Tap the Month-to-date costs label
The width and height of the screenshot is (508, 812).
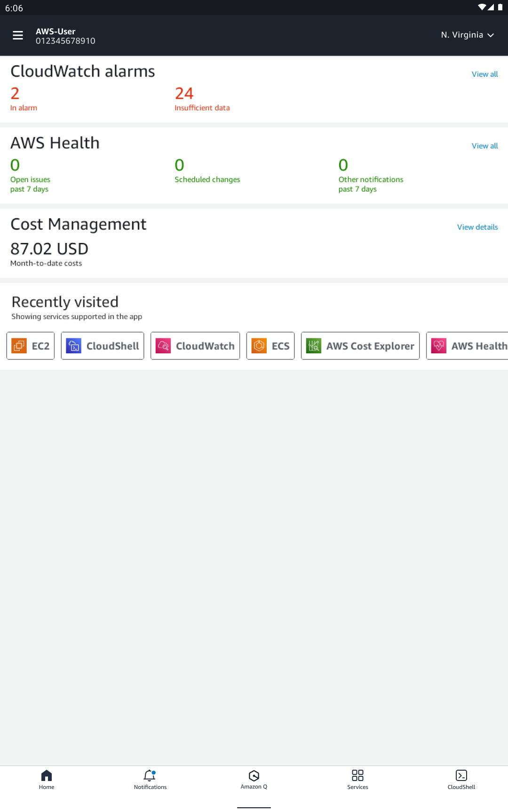pyautogui.click(x=46, y=264)
